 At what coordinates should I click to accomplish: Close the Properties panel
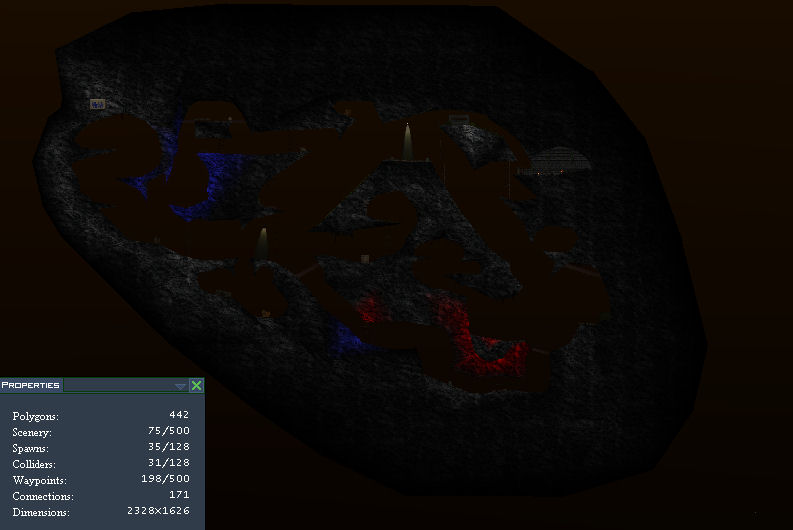[x=196, y=385]
